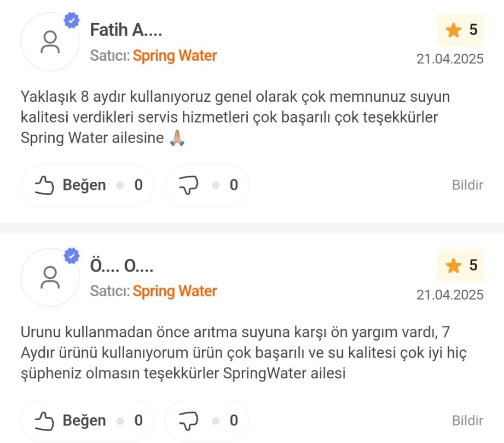Image resolution: width=504 pixels, height=443 pixels.
Task: Click the second review text about arıtma suyu
Action: pyautogui.click(x=244, y=353)
